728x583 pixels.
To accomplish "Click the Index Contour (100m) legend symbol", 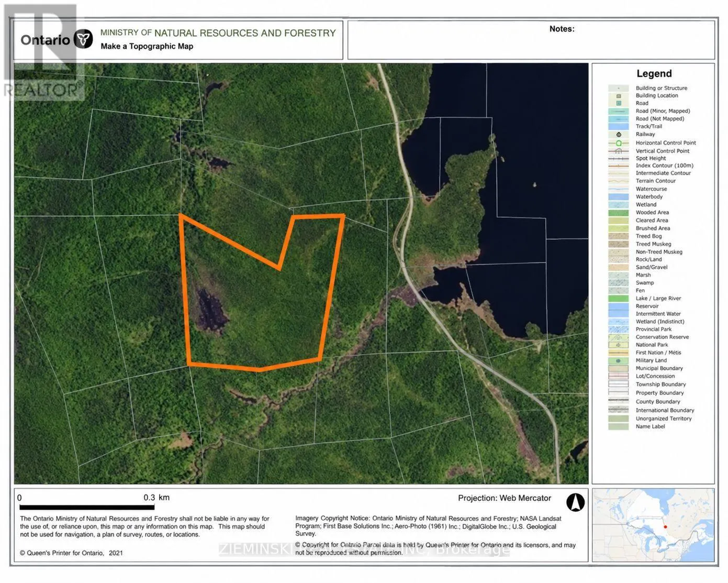I will [619, 166].
